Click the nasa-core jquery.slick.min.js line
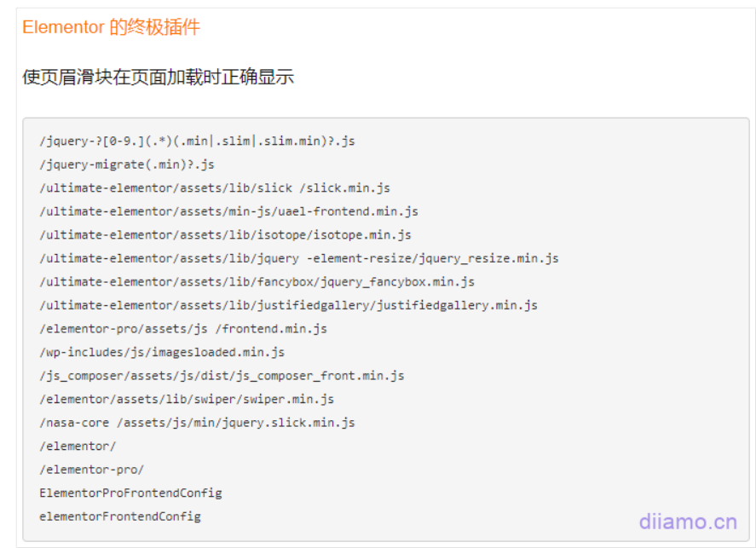Image resolution: width=756 pixels, height=548 pixels. tap(197, 423)
